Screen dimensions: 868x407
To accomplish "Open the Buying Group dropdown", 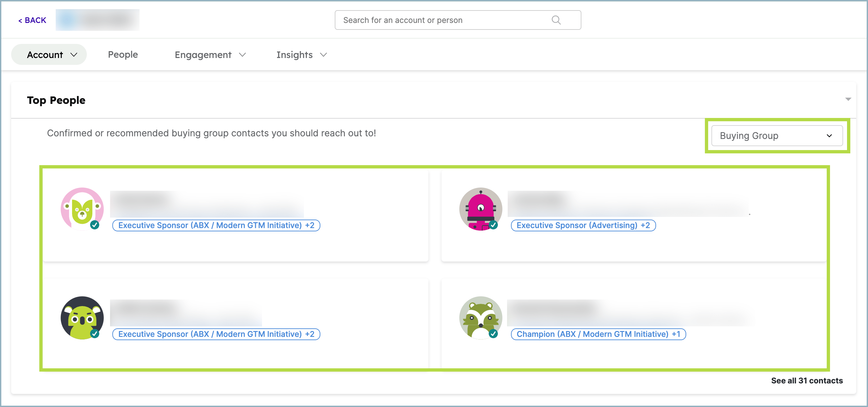I will (x=777, y=136).
